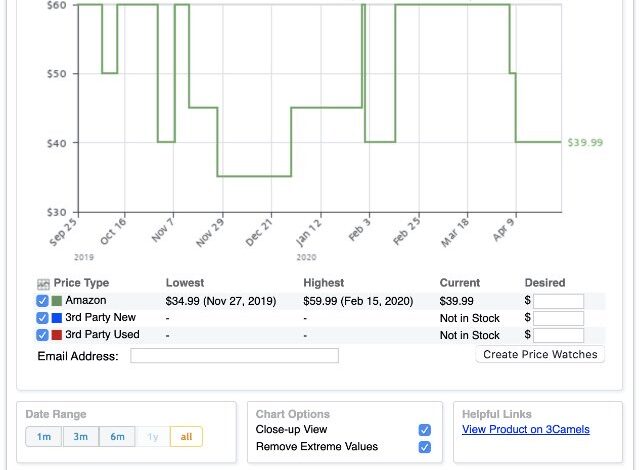Select the all date range
Image resolution: width=640 pixels, height=470 pixels.
(x=186, y=437)
